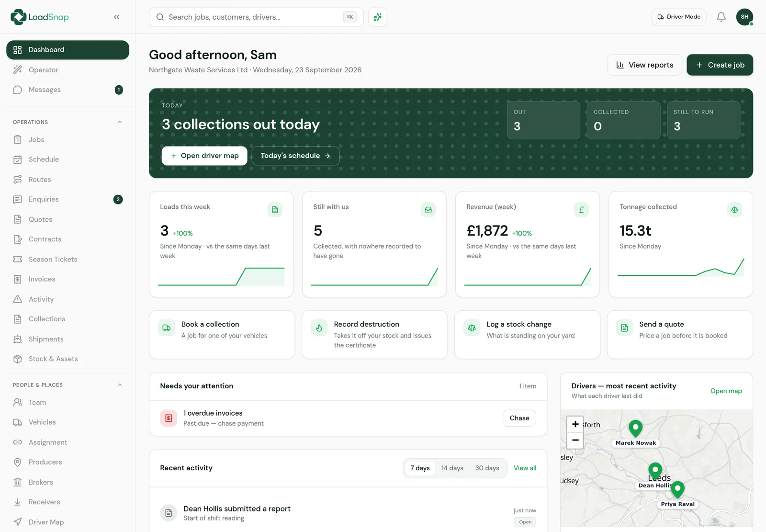Click the search jobs input field
The height and width of the screenshot is (532, 766).
tap(256, 17)
